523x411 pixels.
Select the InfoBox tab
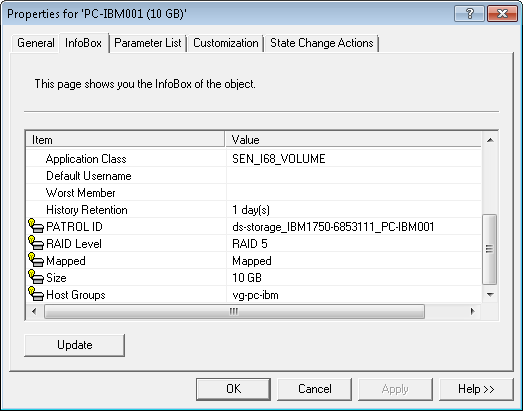[x=83, y=43]
